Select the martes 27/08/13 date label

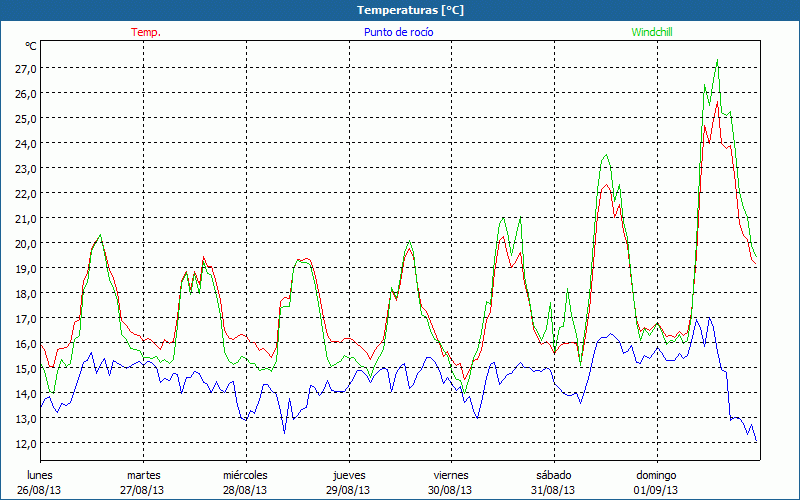[143, 482]
